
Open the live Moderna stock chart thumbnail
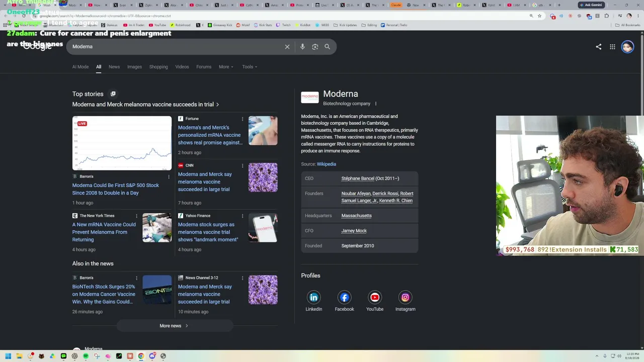click(122, 143)
